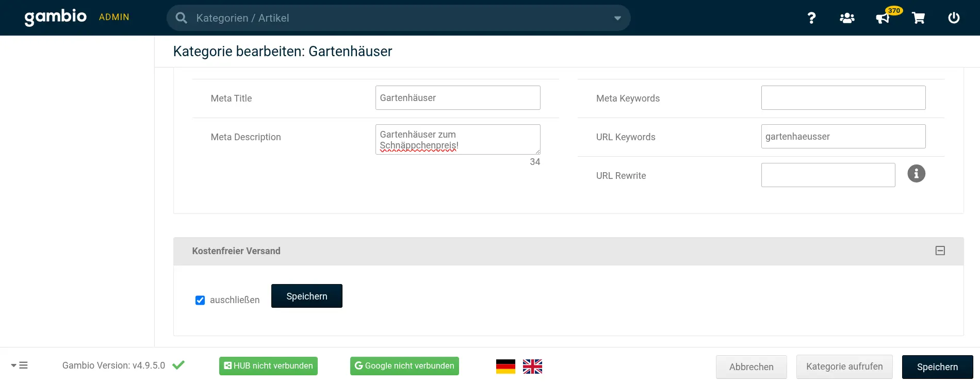Image resolution: width=980 pixels, height=382 pixels.
Task: Click Speichern in Kostenfreier Versand section
Action: coord(306,296)
